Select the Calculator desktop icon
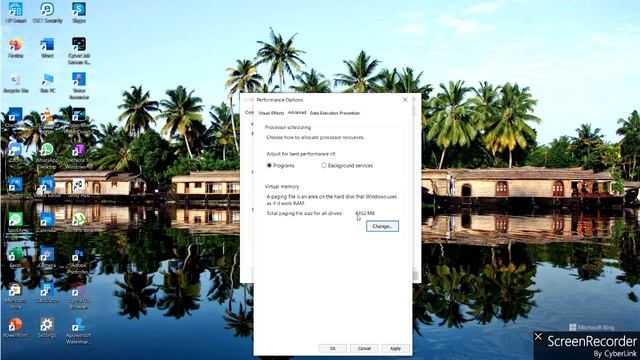 click(x=47, y=293)
